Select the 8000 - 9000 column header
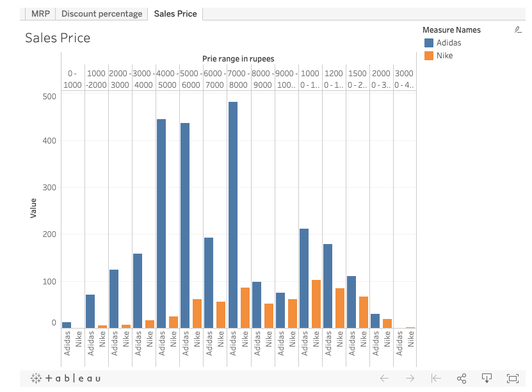This screenshot has height=392, width=532. click(262, 79)
